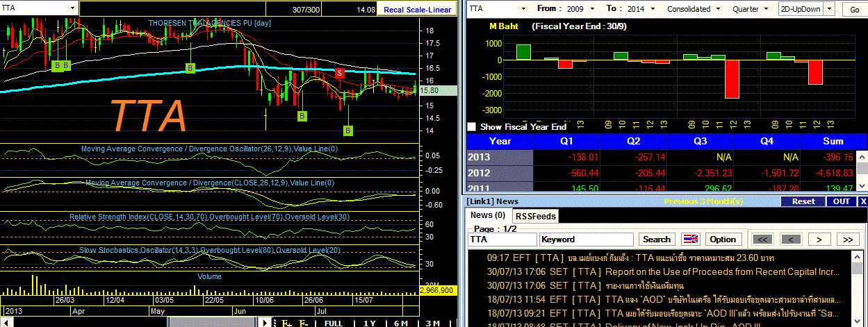Set chart range to 3 M

click(432, 323)
